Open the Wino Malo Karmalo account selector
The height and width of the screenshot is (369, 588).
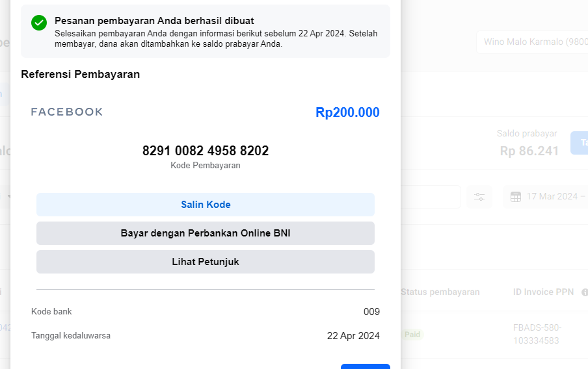(532, 43)
